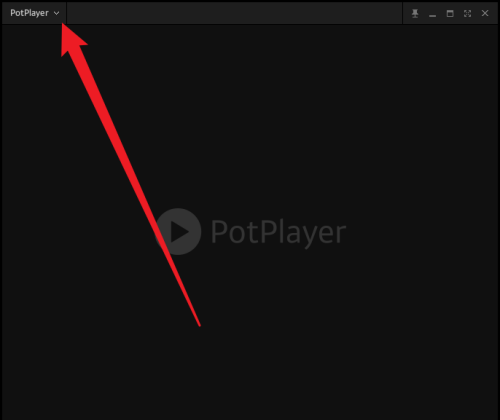Switch to fullscreen using the four-corner icon
The width and height of the screenshot is (500, 420).
click(467, 13)
